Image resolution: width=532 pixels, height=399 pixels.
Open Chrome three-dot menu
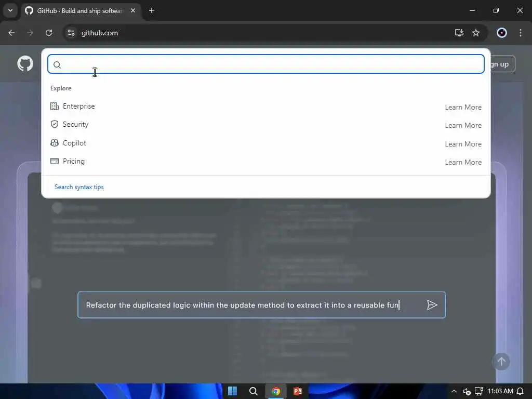pos(521,33)
